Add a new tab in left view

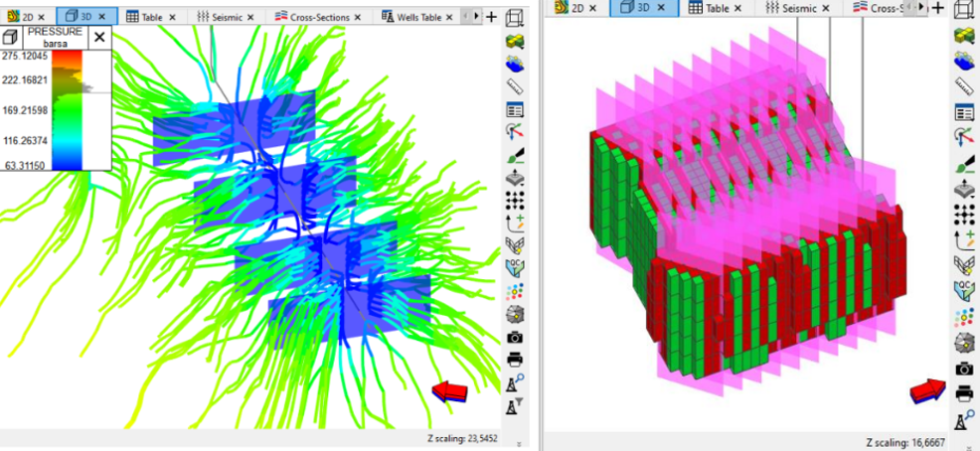pos(492,17)
